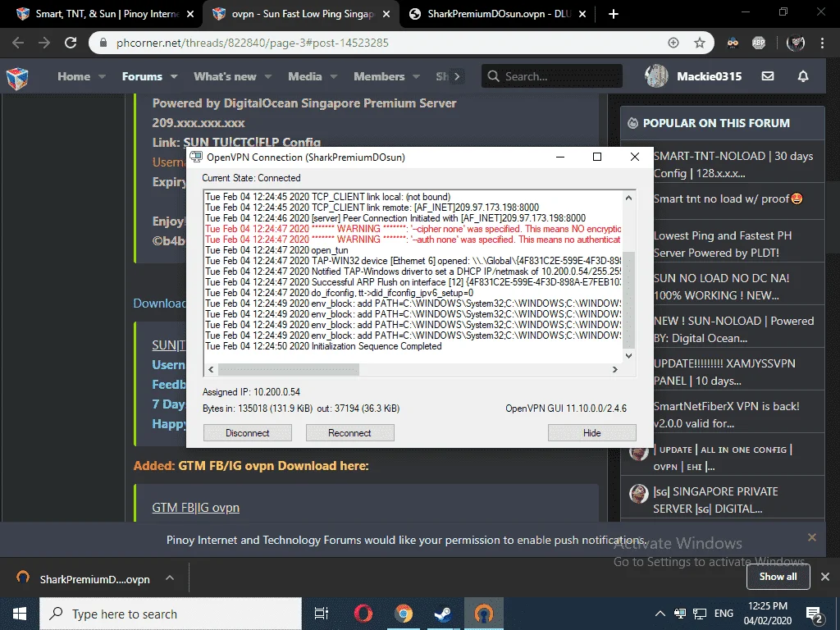This screenshot has width=840, height=630.
Task: Click the browser forward arrow
Action: 44,43
